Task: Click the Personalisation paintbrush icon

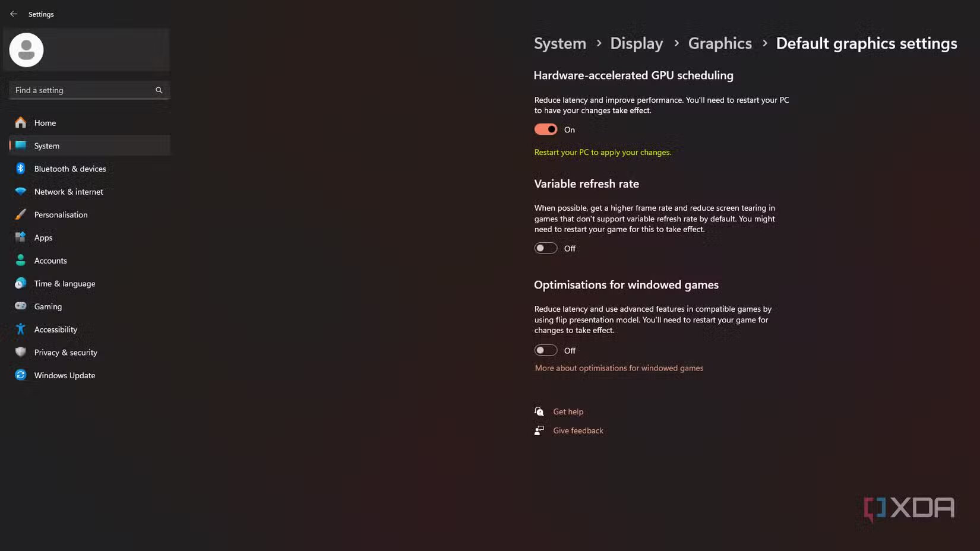Action: coord(21,214)
